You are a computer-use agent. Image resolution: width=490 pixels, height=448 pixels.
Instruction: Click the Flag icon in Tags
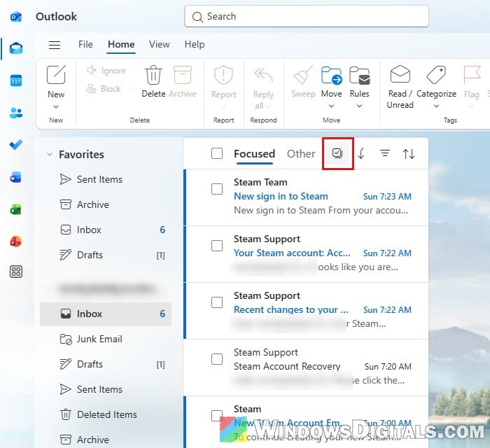click(x=472, y=75)
